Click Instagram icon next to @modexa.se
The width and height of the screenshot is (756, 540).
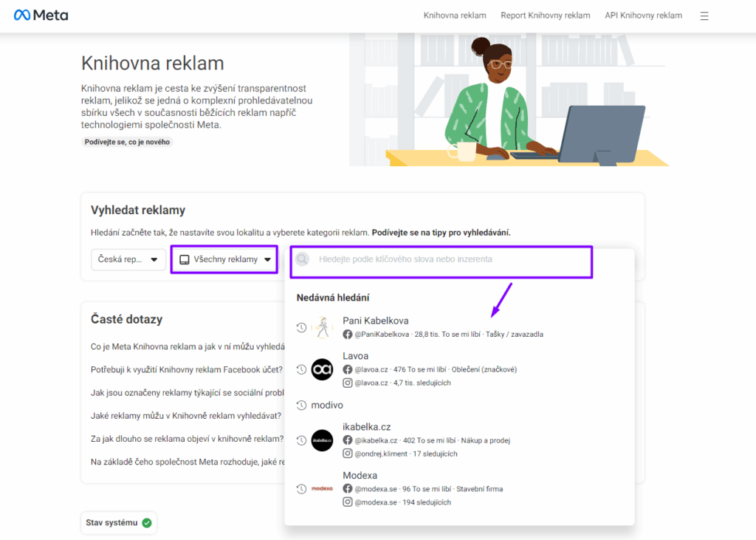tap(347, 502)
